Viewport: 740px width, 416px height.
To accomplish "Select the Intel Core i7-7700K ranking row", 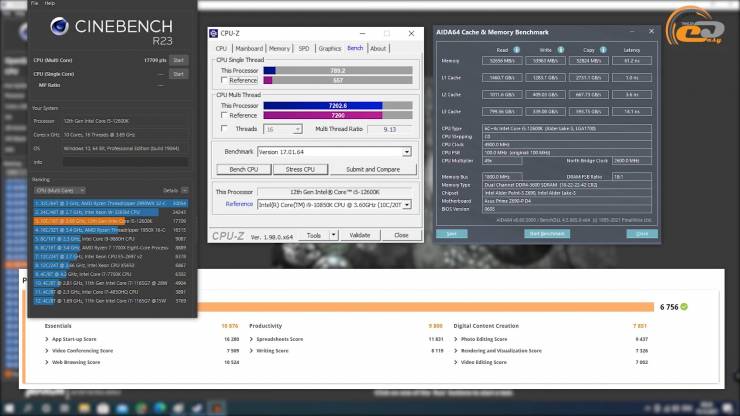I will [x=110, y=274].
